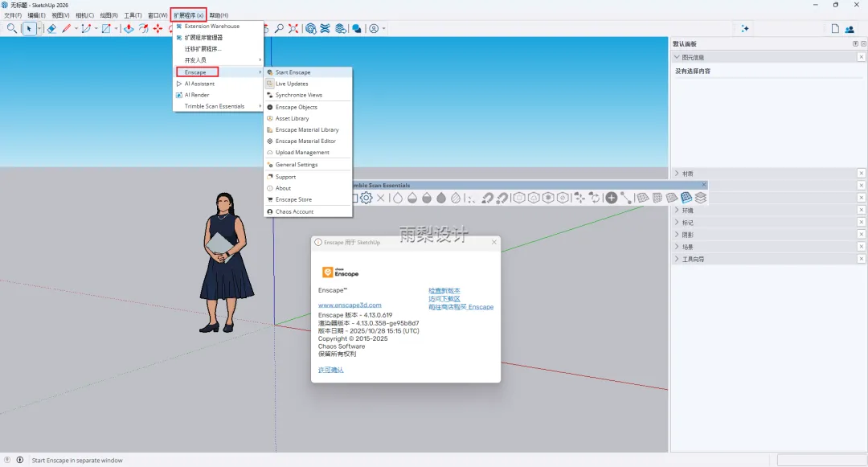
Task: Expand the 环境 panel section
Action: pos(677,211)
